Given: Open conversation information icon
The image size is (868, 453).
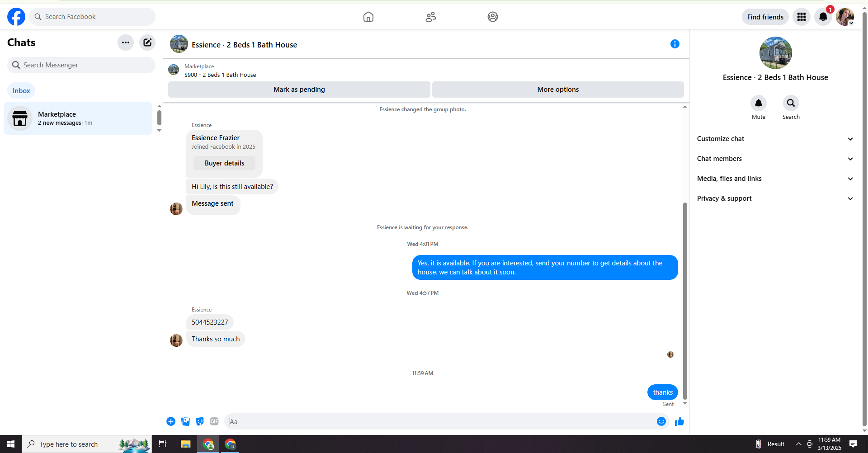Looking at the screenshot, I should (675, 44).
